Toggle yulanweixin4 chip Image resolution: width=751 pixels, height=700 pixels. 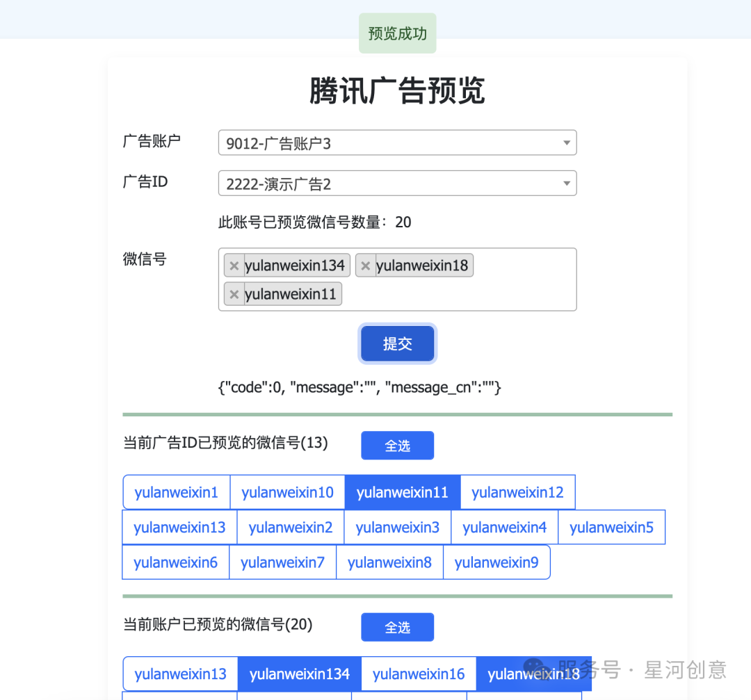pos(504,527)
